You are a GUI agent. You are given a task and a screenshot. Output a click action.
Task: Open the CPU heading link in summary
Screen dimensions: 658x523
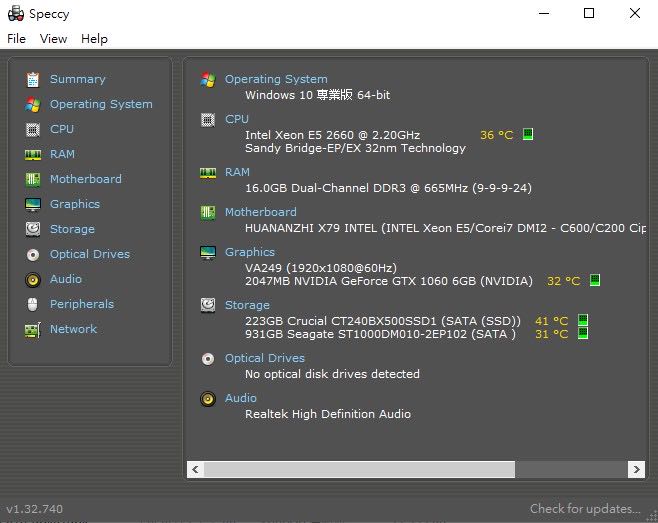237,119
